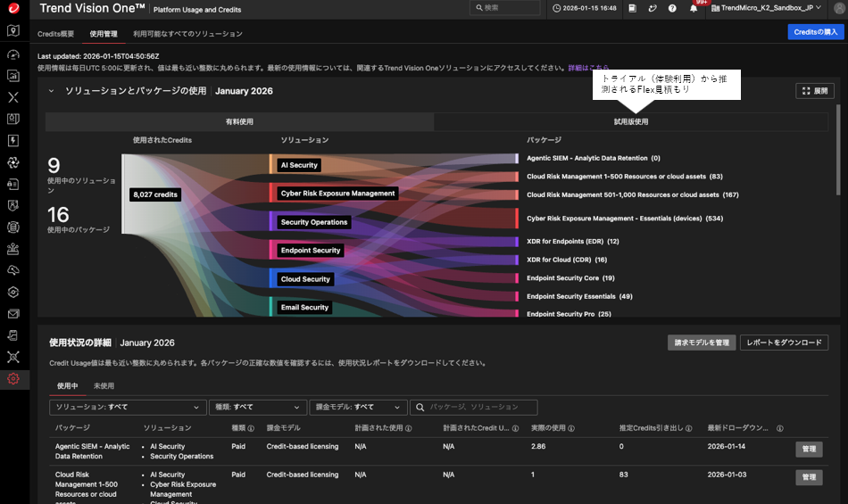Screen dimensions: 848x504
Task: Open the ID badge sidebar icon
Action: [13, 119]
